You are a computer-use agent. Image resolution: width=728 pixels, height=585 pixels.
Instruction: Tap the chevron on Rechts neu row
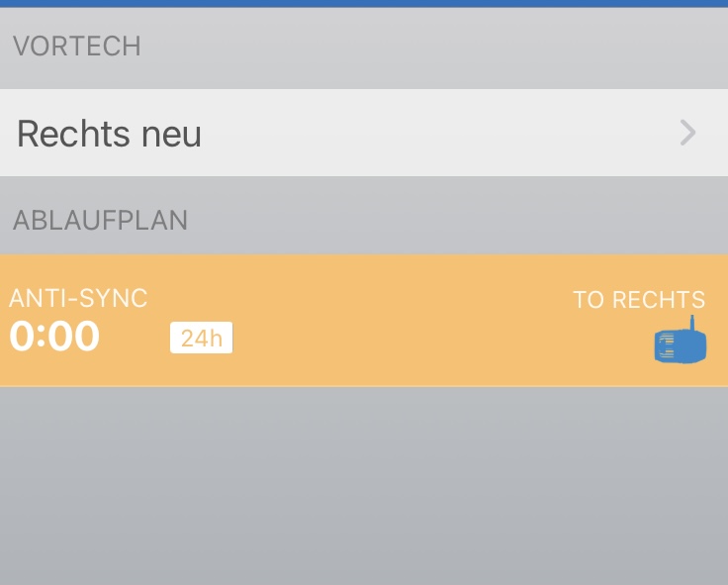click(x=688, y=133)
